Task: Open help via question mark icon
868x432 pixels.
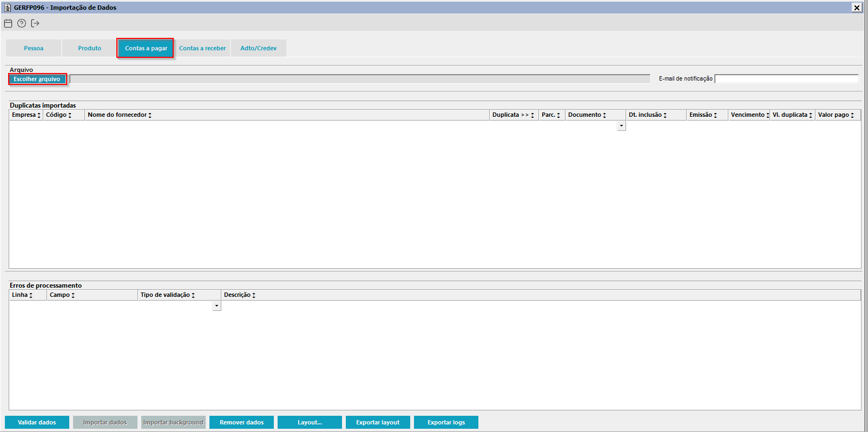Action: pyautogui.click(x=22, y=23)
